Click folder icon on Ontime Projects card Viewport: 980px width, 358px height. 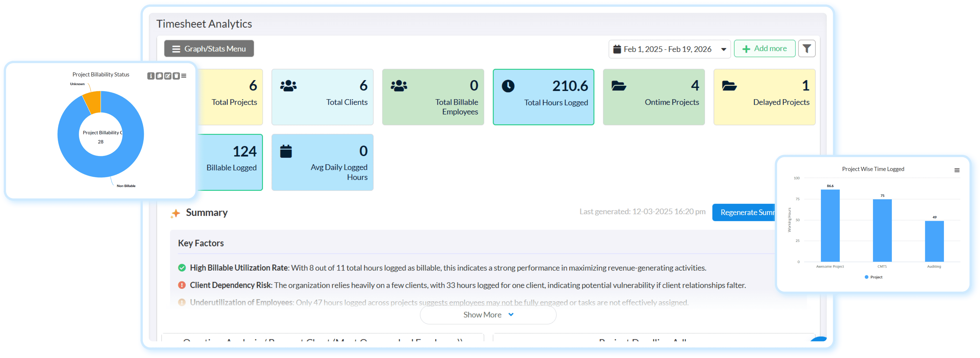pos(619,86)
